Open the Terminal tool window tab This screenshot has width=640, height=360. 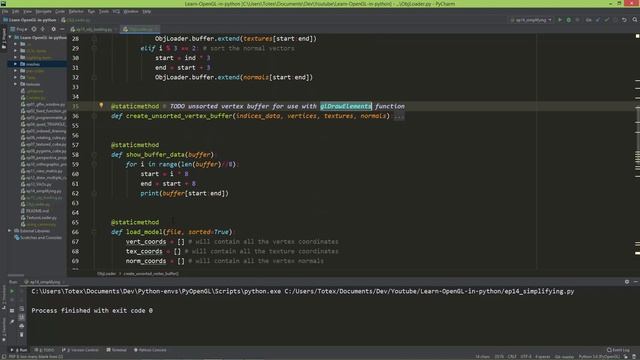pos(116,350)
